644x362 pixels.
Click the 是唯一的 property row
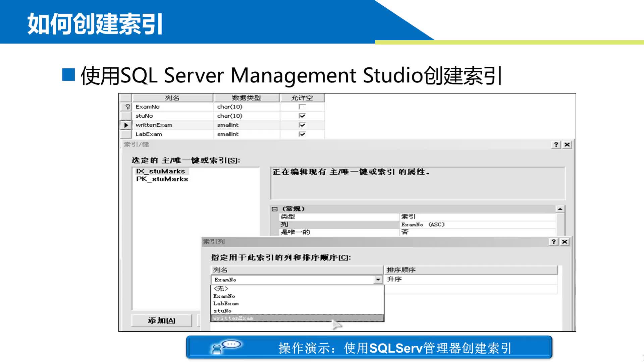(418, 232)
